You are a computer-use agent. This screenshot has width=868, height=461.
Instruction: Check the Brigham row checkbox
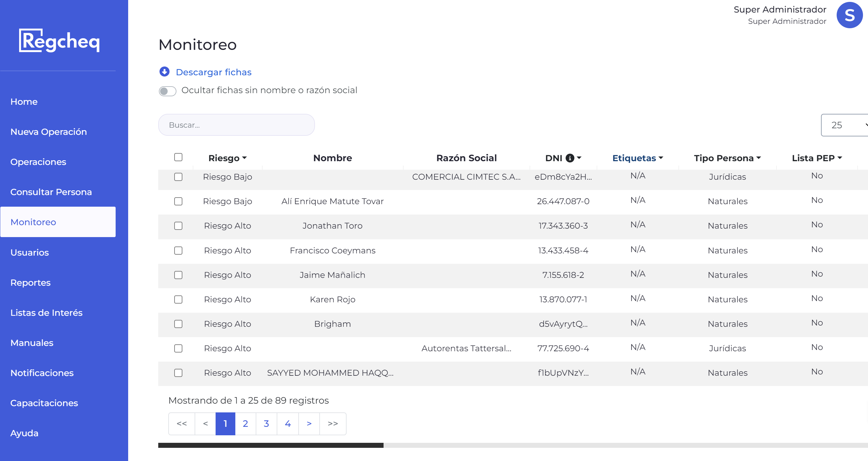178,324
